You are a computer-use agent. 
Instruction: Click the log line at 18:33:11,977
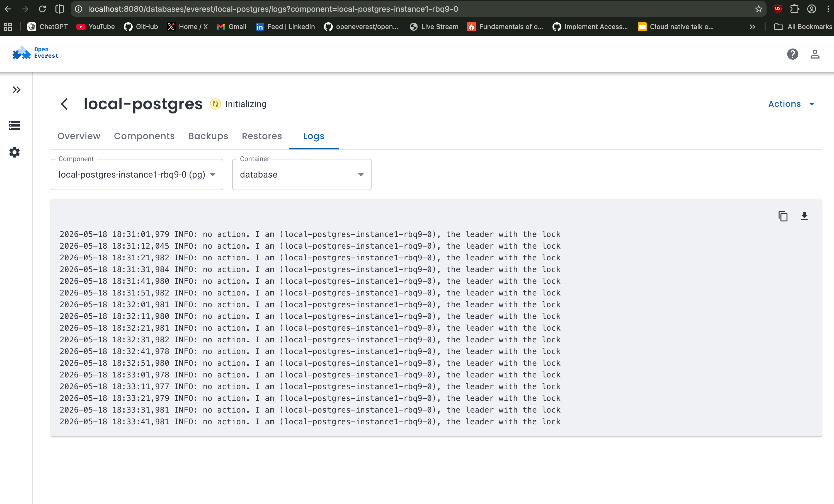pyautogui.click(x=310, y=387)
